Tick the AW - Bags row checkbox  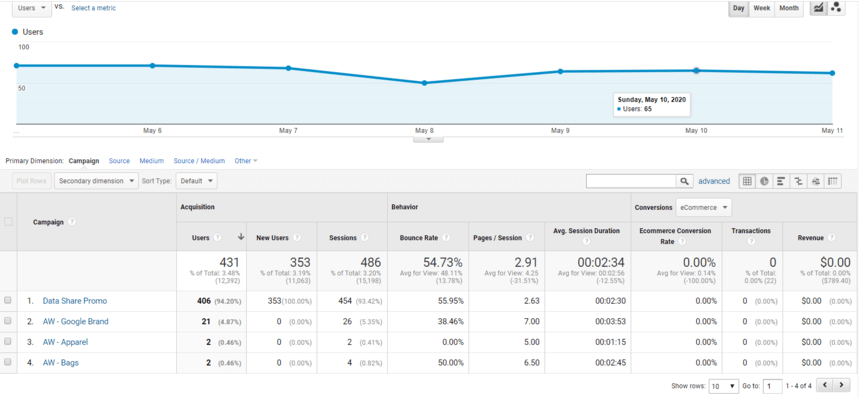point(8,362)
